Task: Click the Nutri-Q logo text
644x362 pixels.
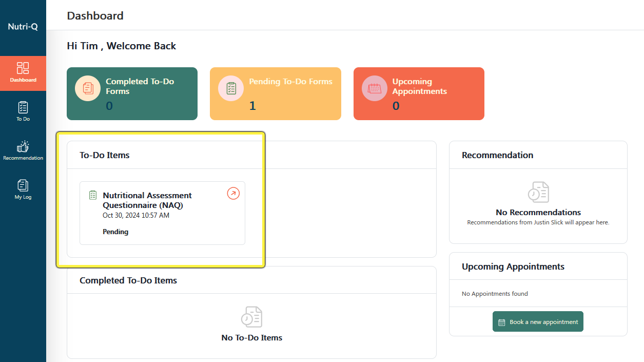Action: 23,27
